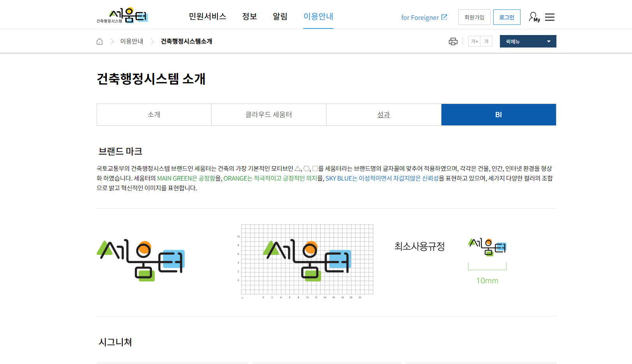Viewport: 632px width, 364px height.
Task: Switch to the 성과 tab
Action: click(x=383, y=114)
